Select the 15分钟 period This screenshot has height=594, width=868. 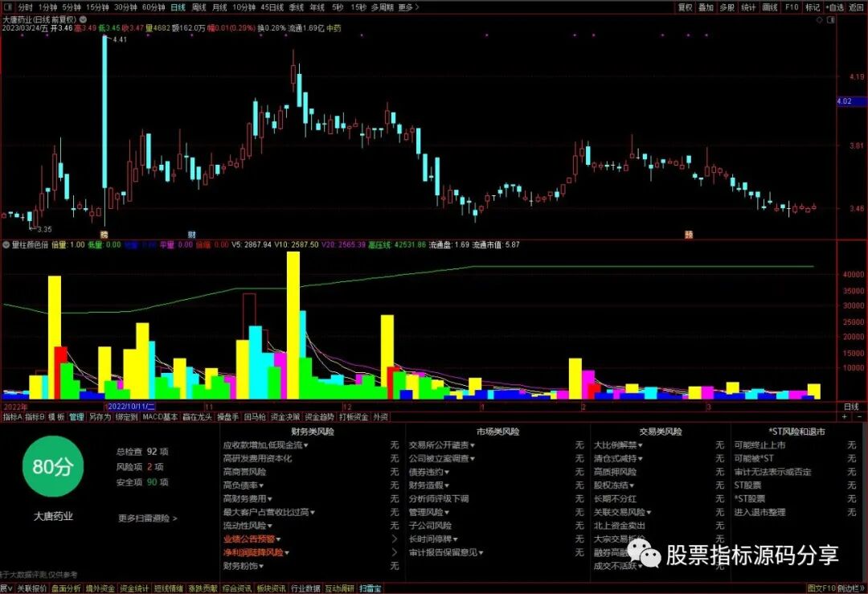pyautogui.click(x=97, y=7)
